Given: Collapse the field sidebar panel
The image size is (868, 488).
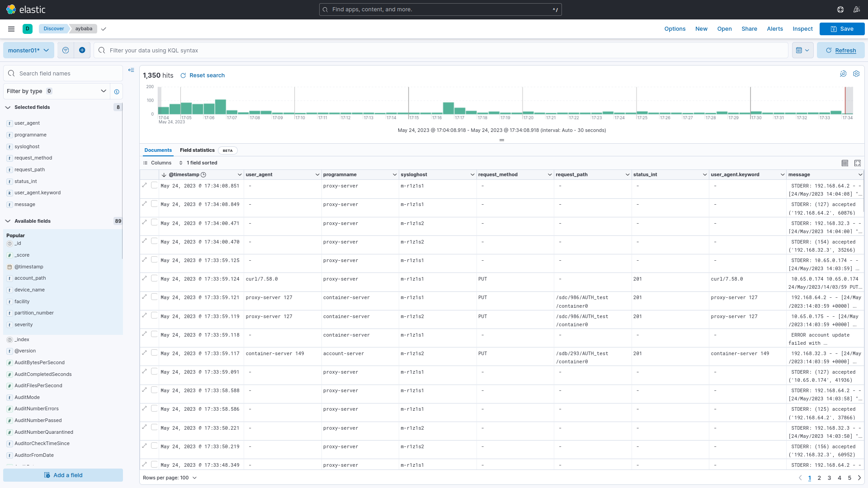Looking at the screenshot, I should tap(131, 70).
